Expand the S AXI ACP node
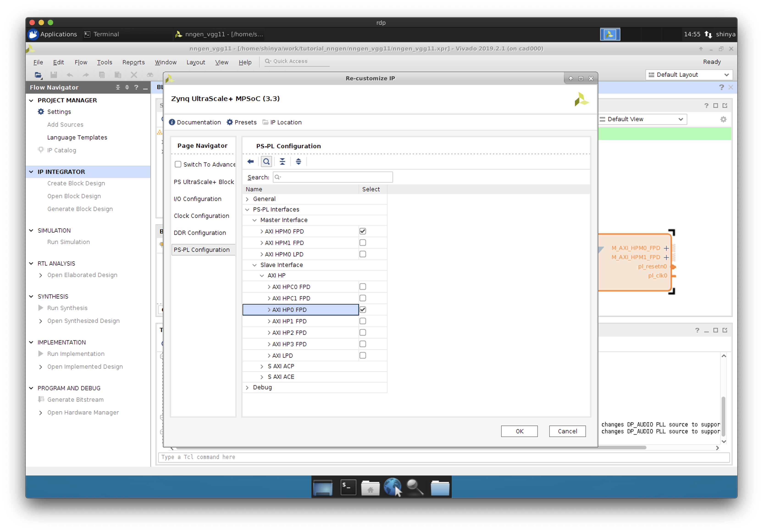 click(262, 366)
